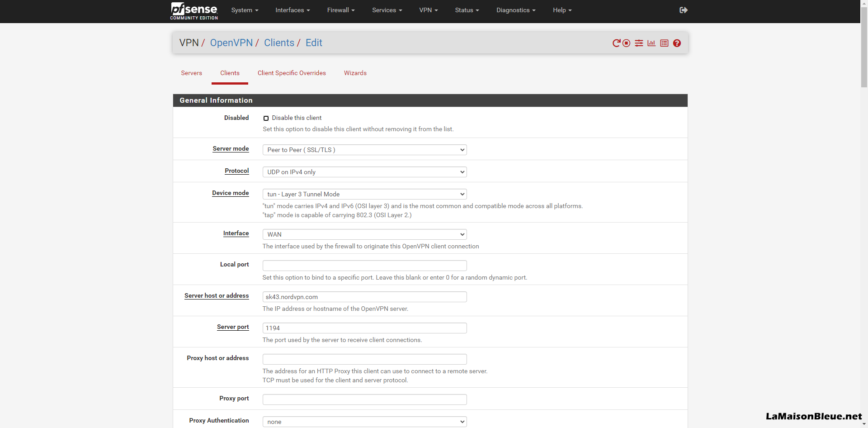Image resolution: width=868 pixels, height=428 pixels.
Task: Restart the OpenVPN service icon
Action: (616, 43)
